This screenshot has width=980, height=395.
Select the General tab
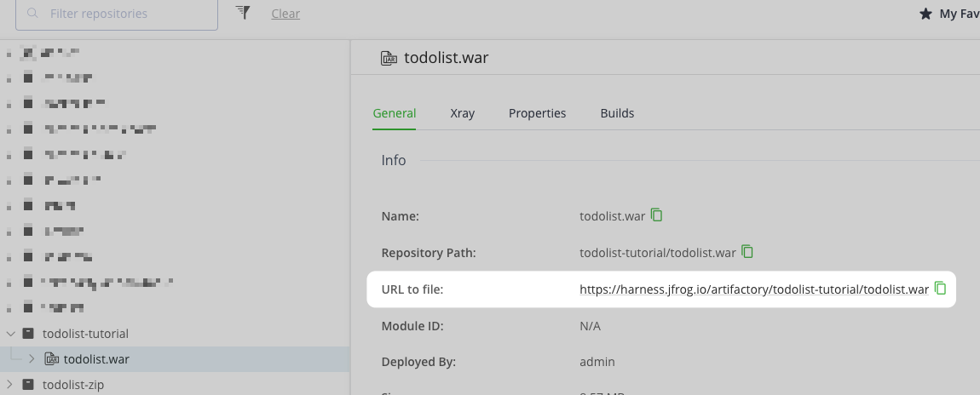395,113
